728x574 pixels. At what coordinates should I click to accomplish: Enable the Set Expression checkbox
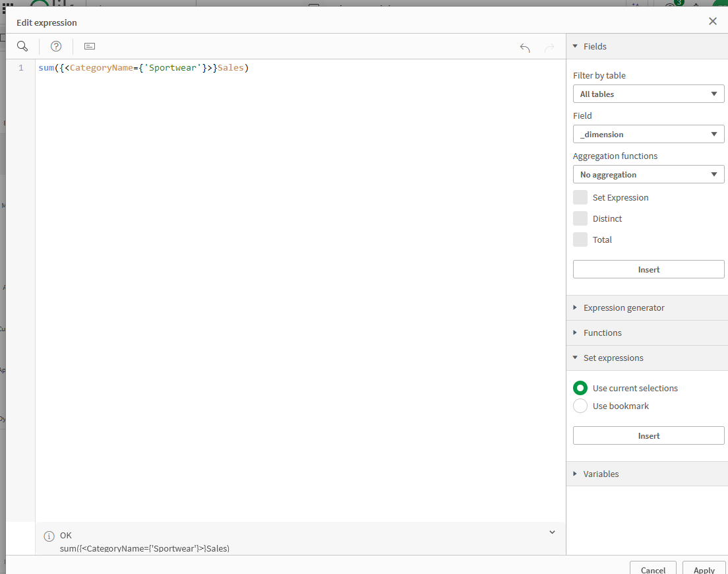click(x=580, y=197)
